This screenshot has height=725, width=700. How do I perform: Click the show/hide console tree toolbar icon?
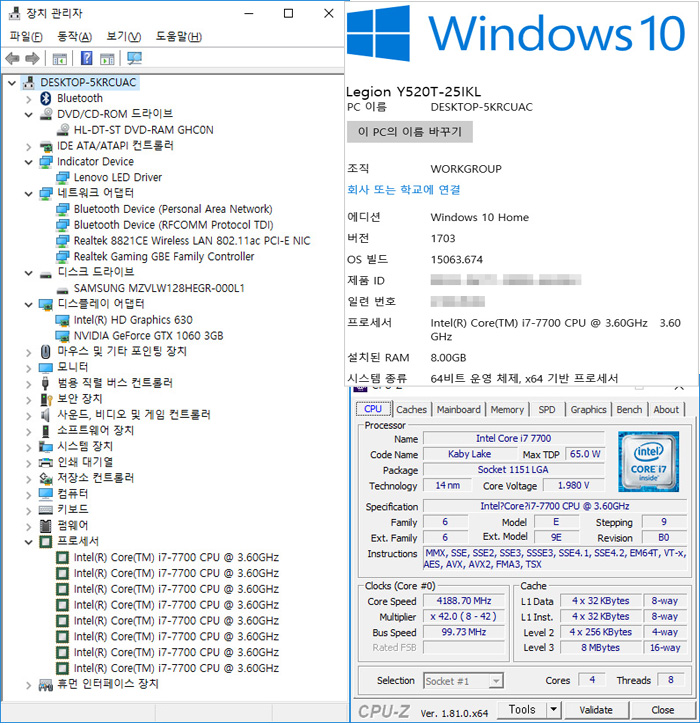(x=60, y=59)
